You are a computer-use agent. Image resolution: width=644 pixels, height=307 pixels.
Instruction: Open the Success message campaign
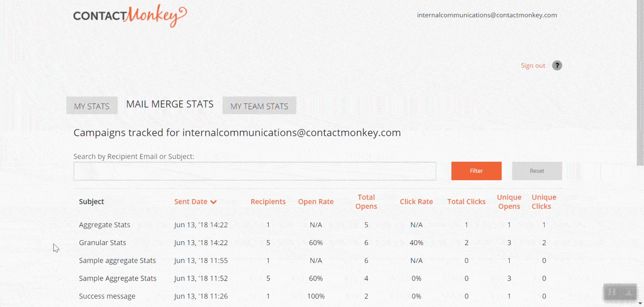(107, 296)
